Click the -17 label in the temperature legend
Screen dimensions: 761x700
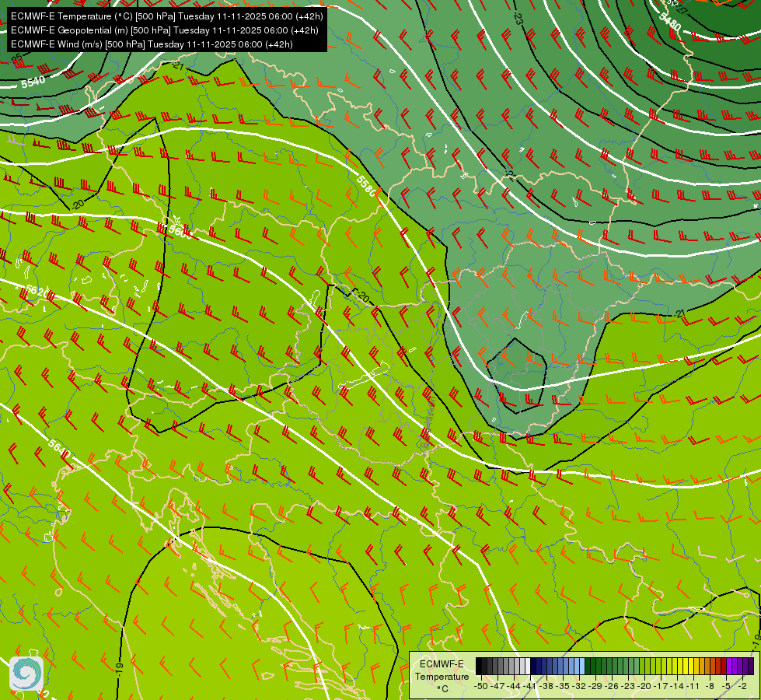coord(661,686)
